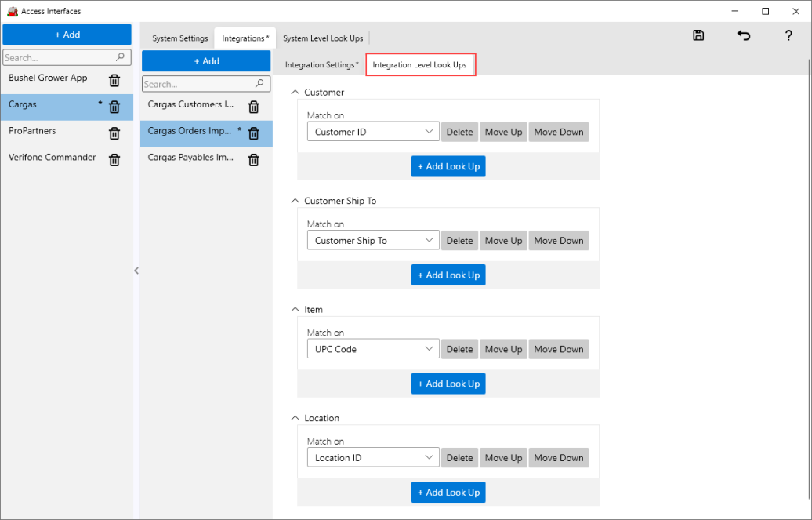Open the Customer ID match dropdown
The width and height of the screenshot is (812, 520).
(x=373, y=132)
